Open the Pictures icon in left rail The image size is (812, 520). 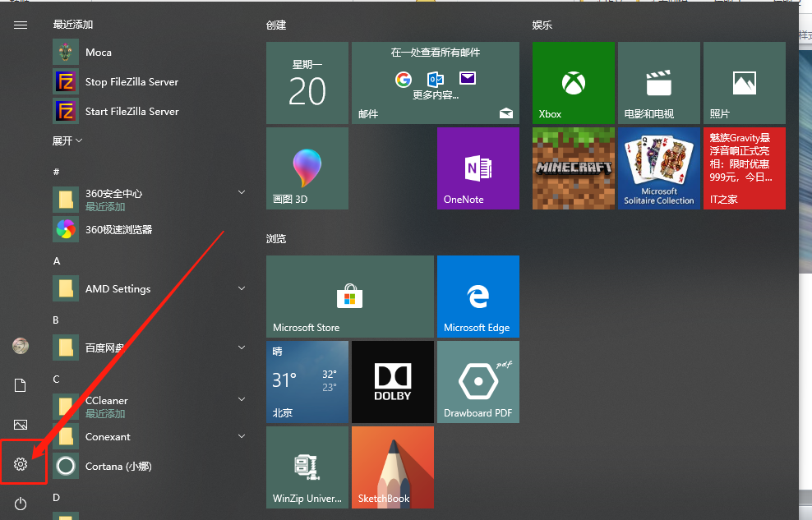pyautogui.click(x=21, y=425)
